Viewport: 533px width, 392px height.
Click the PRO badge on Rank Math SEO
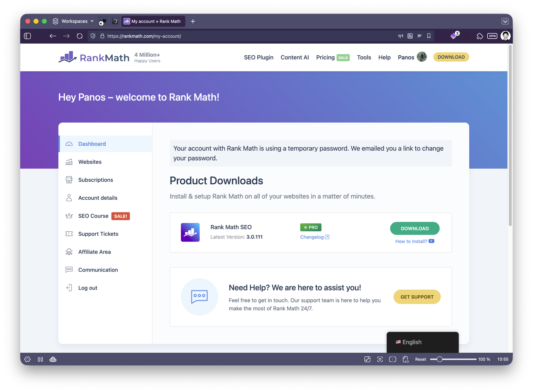pyautogui.click(x=311, y=227)
